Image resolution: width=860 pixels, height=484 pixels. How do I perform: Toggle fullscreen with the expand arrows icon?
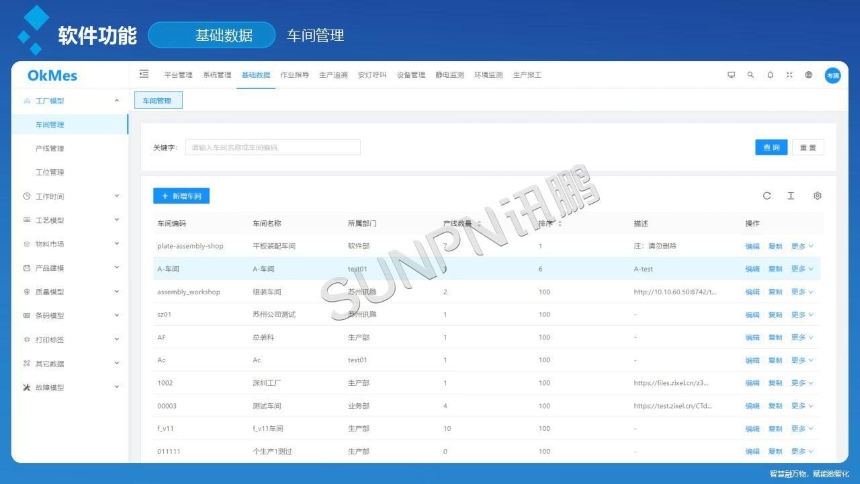pyautogui.click(x=789, y=75)
